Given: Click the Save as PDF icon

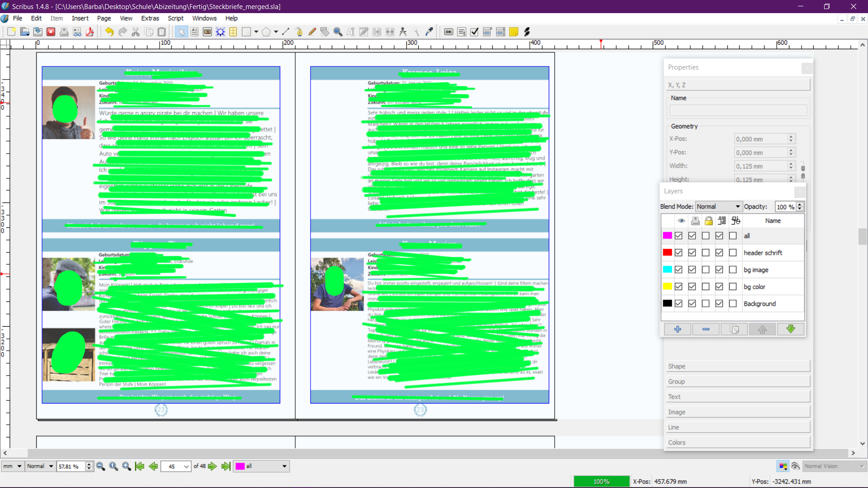Looking at the screenshot, I should 90,32.
